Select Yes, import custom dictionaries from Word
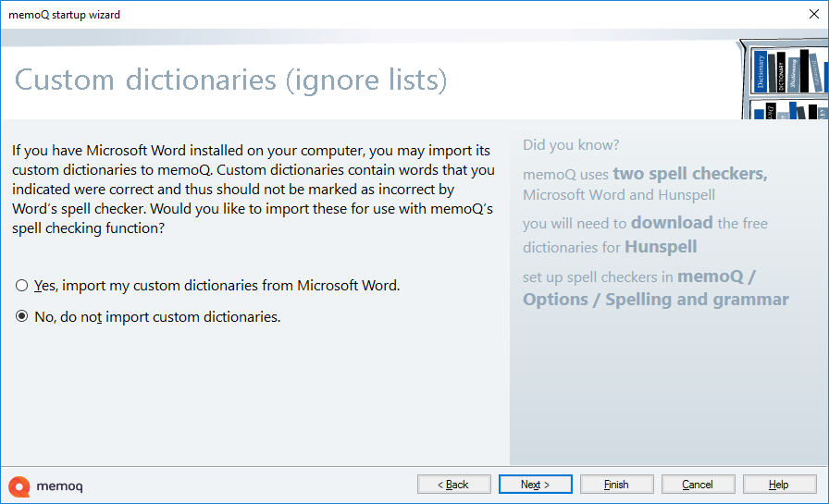The image size is (829, 504). tap(22, 286)
